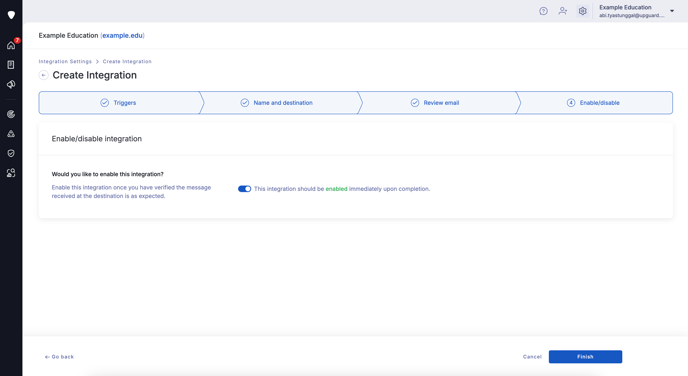Open the settings gear icon
Viewport: 688px width, 376px height.
pos(582,11)
